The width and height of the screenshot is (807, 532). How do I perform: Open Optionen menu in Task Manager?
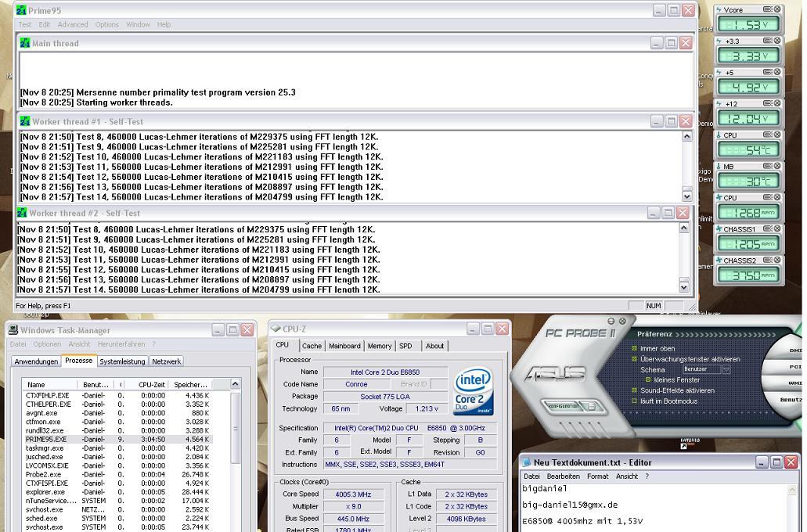coord(47,343)
